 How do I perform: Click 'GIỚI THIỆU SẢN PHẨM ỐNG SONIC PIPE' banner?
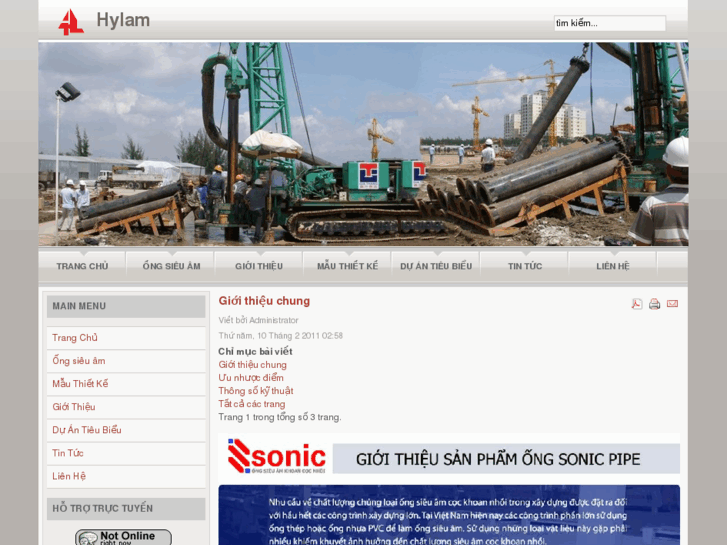506,459
